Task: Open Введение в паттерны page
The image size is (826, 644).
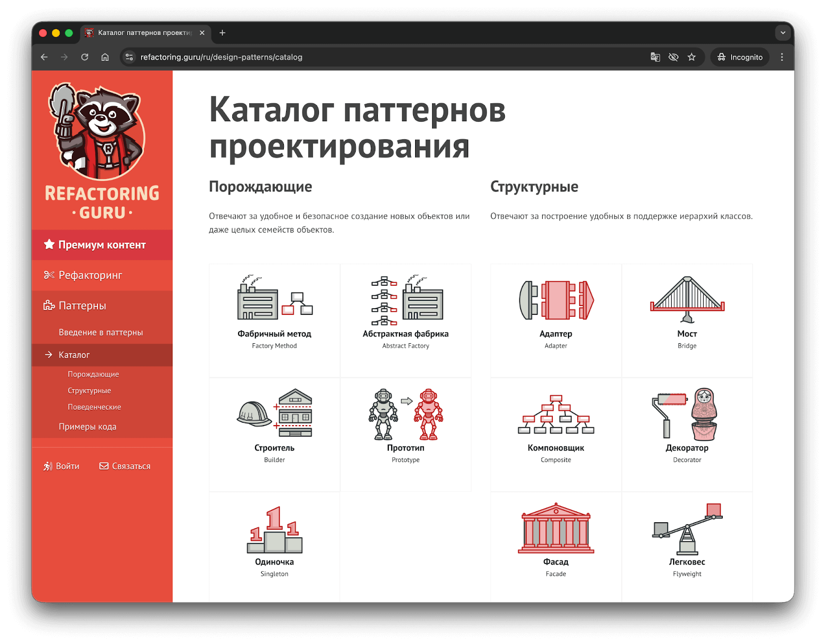Action: point(101,332)
